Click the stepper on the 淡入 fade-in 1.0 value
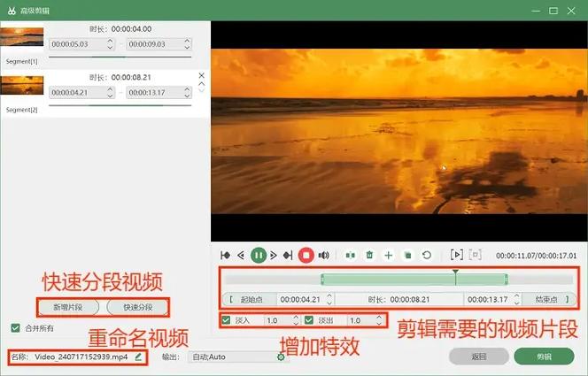Image resolution: width=588 pixels, height=376 pixels. pyautogui.click(x=295, y=320)
